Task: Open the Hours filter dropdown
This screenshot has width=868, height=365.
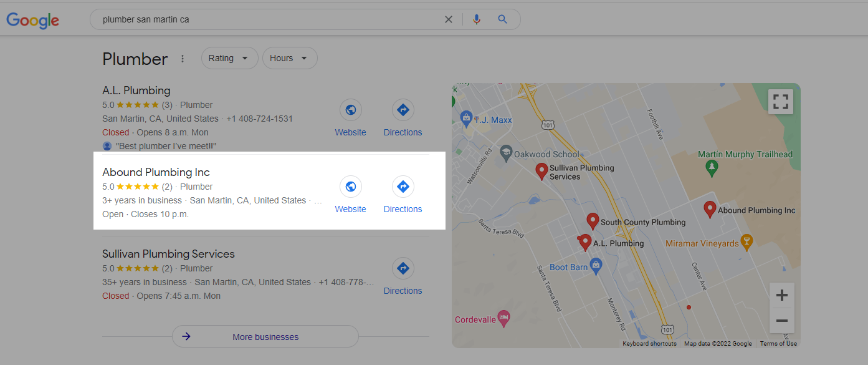Action: tap(290, 58)
